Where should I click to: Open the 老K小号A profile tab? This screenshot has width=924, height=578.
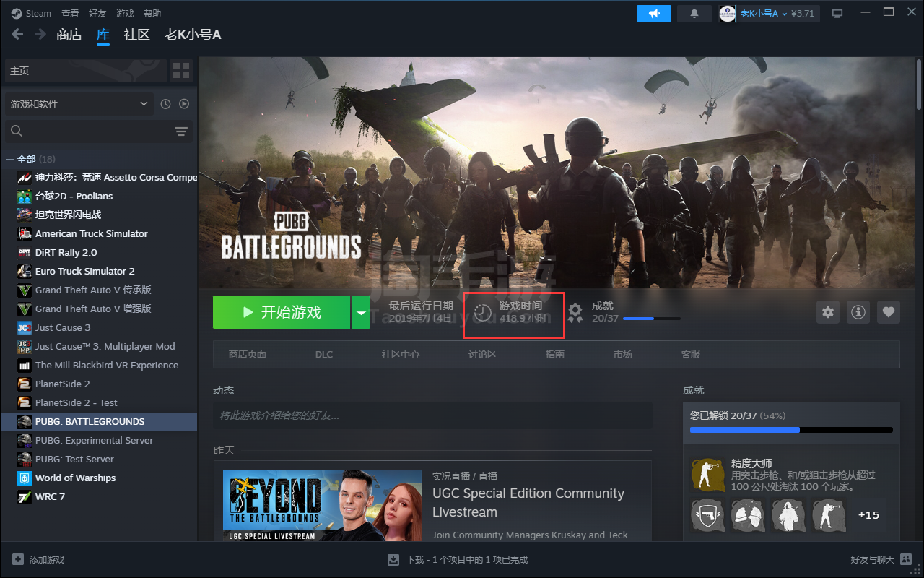tap(193, 34)
